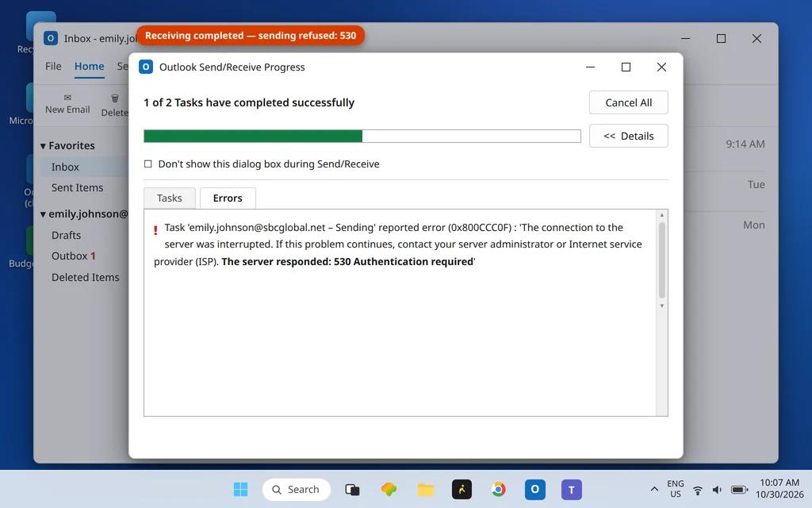Collapse the dialog with the Details button

(x=629, y=136)
